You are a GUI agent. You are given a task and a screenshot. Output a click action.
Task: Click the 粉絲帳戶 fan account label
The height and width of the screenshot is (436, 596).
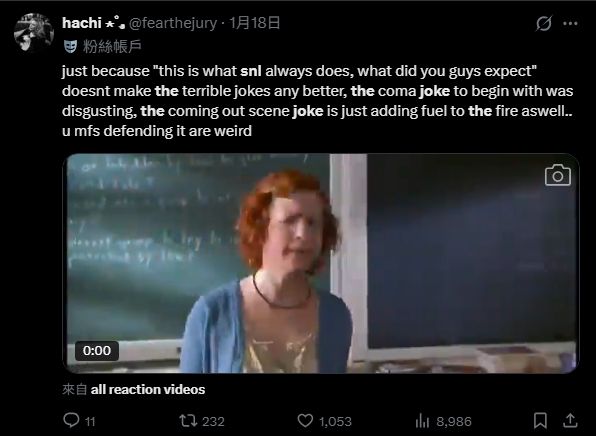112,46
